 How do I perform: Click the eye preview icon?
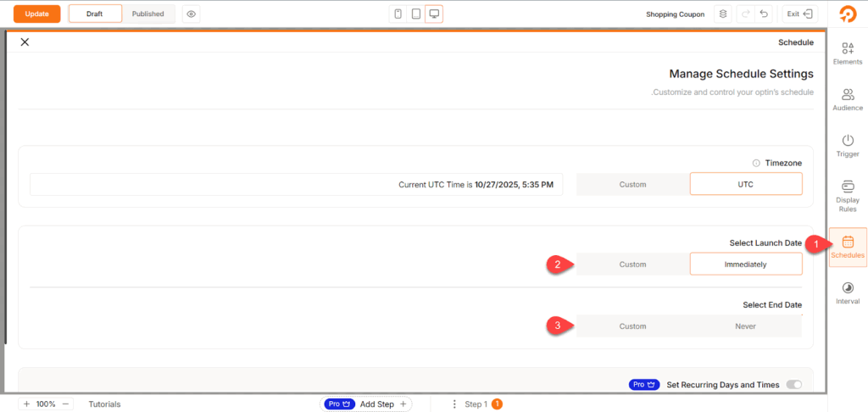(192, 14)
